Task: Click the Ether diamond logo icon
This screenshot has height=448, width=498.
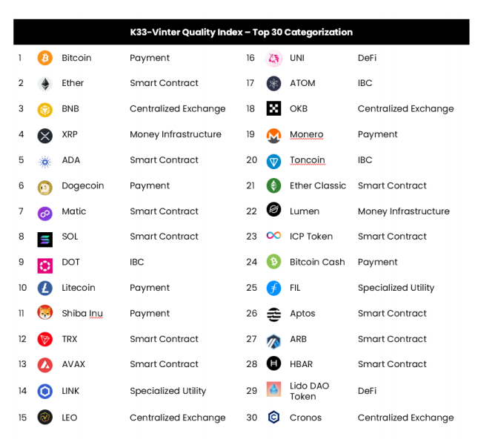Action: [45, 84]
